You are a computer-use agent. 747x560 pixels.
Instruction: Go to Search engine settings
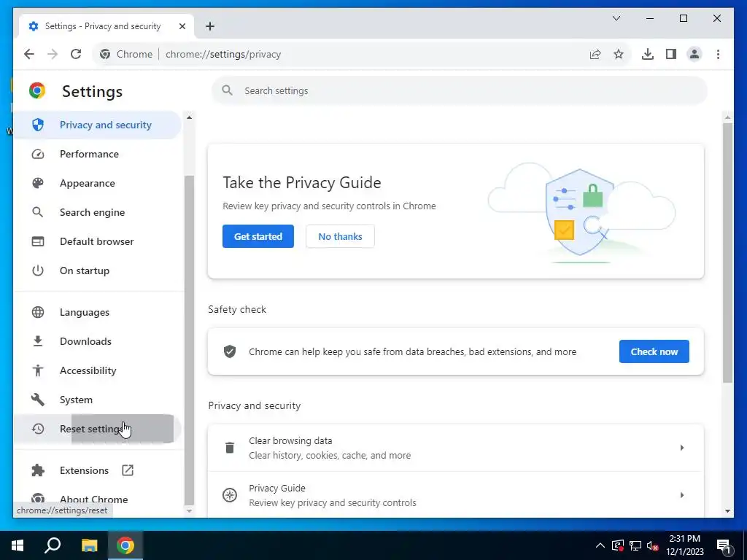(92, 212)
